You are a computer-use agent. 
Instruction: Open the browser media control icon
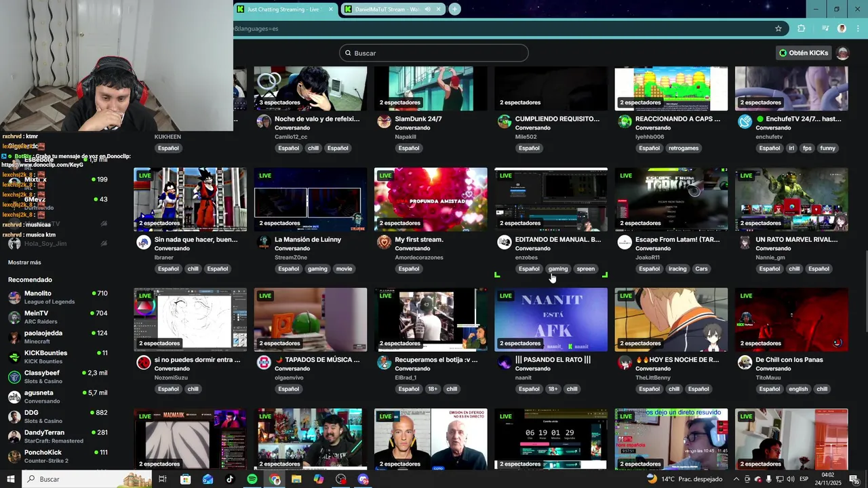825,28
